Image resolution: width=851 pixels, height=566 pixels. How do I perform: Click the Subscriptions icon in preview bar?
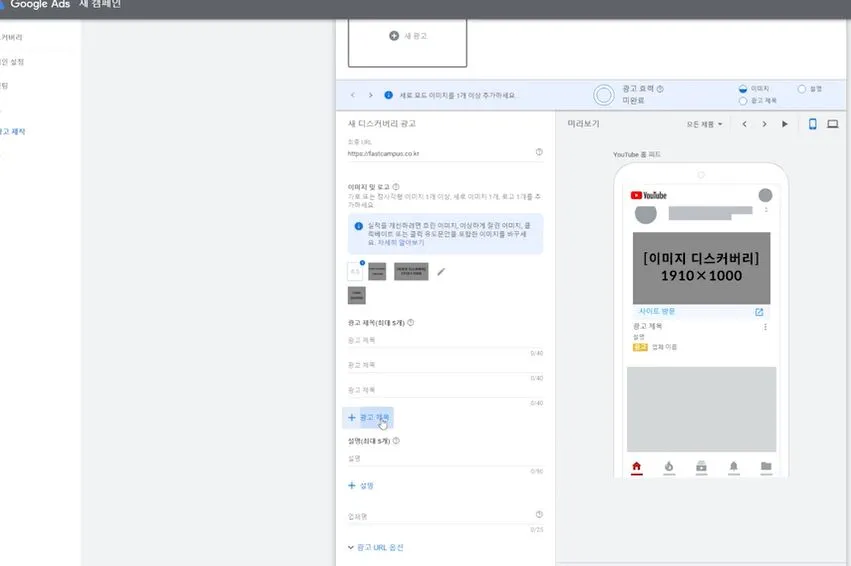(x=701, y=467)
